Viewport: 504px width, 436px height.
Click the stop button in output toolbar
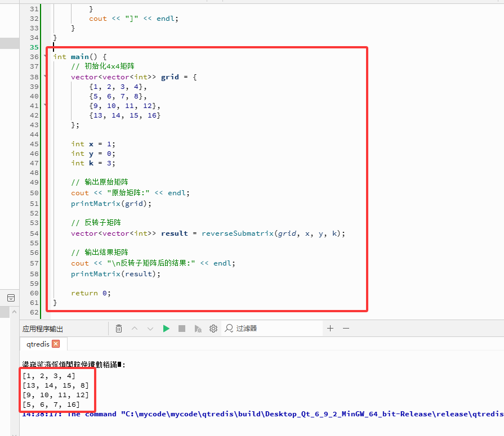[181, 328]
